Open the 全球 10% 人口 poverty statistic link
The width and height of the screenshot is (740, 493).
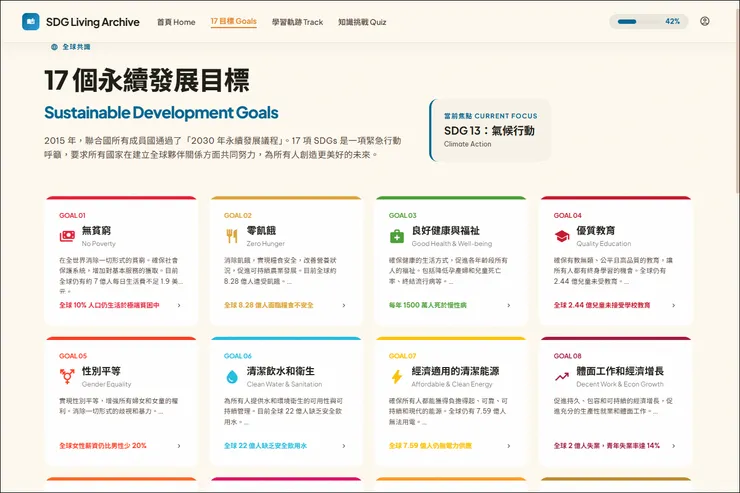[109, 305]
